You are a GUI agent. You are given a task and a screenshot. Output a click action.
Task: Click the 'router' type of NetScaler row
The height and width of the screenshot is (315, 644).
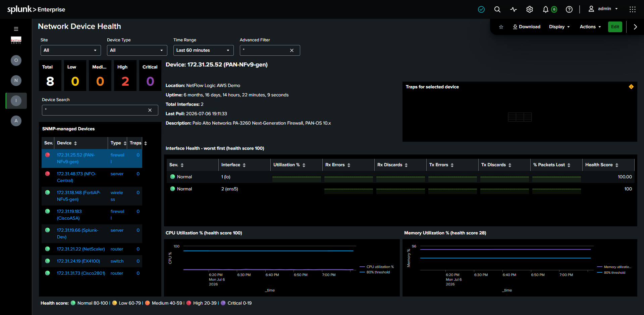(x=117, y=249)
